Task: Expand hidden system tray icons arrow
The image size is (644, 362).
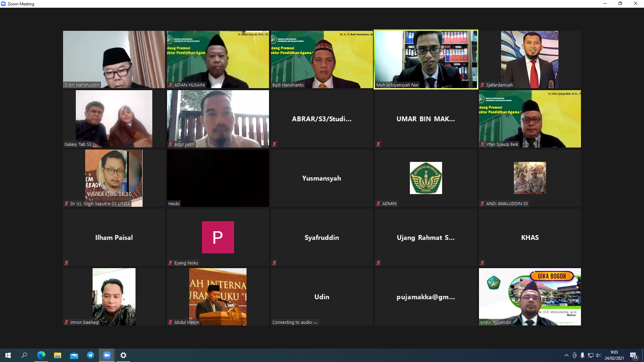Action: pos(566,355)
